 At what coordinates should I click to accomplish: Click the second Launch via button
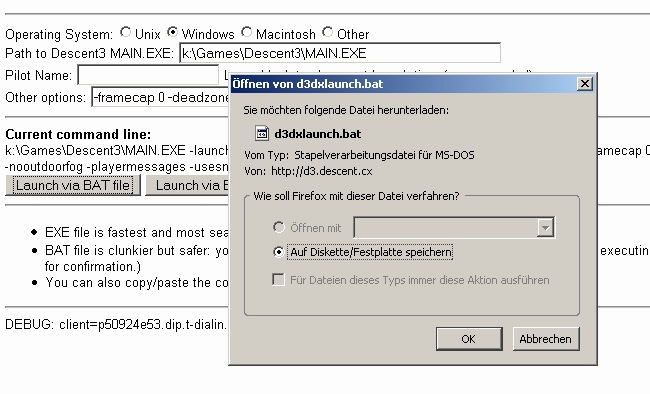(187, 185)
